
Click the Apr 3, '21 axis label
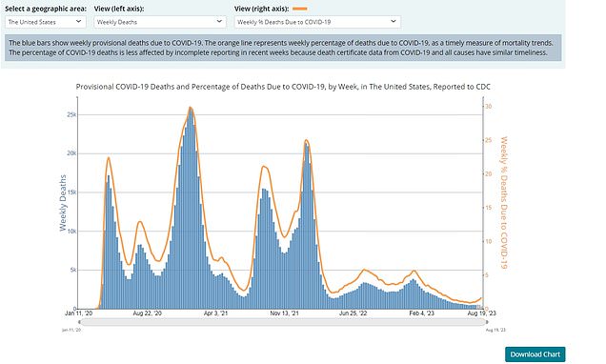click(x=215, y=313)
